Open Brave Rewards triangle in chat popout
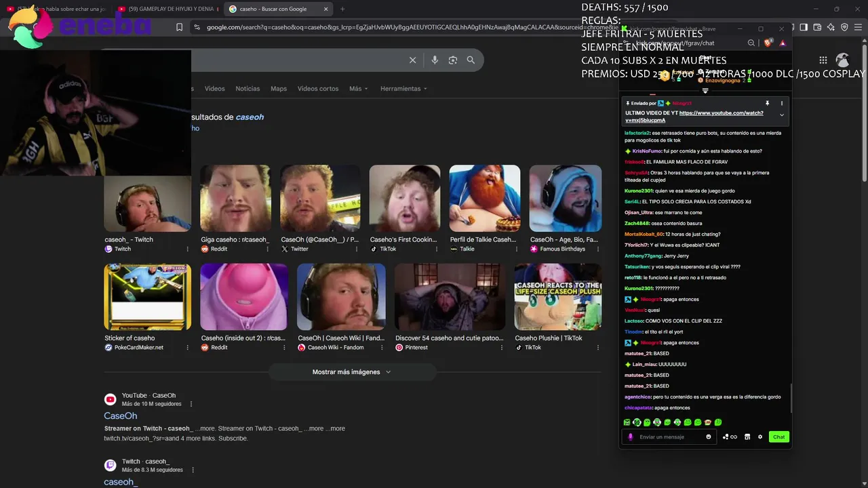Image resolution: width=868 pixels, height=488 pixels. pos(783,43)
